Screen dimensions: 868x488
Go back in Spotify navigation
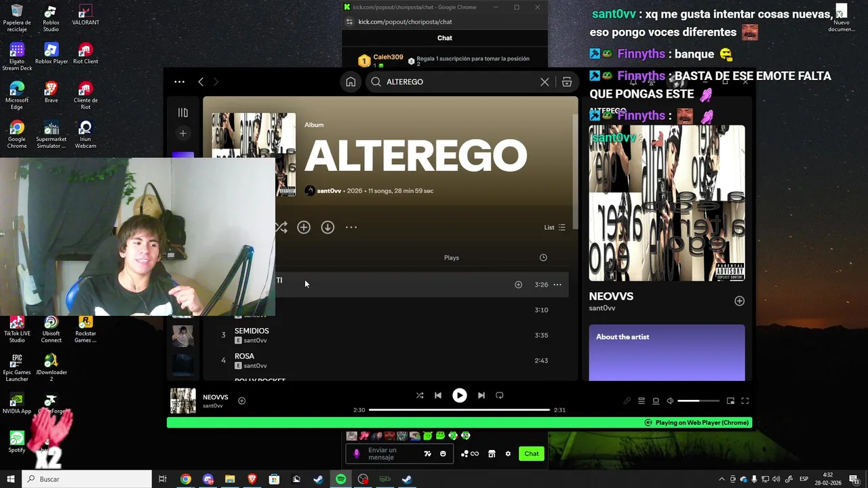coord(201,82)
